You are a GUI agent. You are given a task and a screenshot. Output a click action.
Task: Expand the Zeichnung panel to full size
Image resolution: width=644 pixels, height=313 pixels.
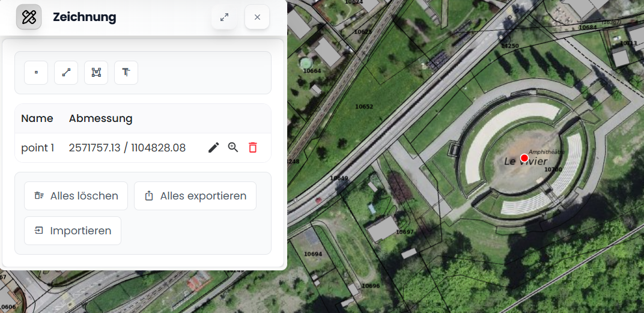224,17
